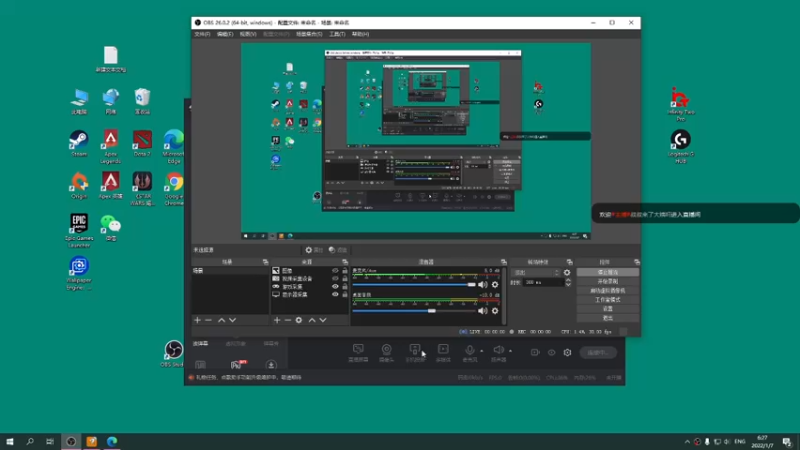Image resolution: width=800 pixels, height=450 pixels.
Task: Open the Tools menu in OBS
Action: (337, 34)
